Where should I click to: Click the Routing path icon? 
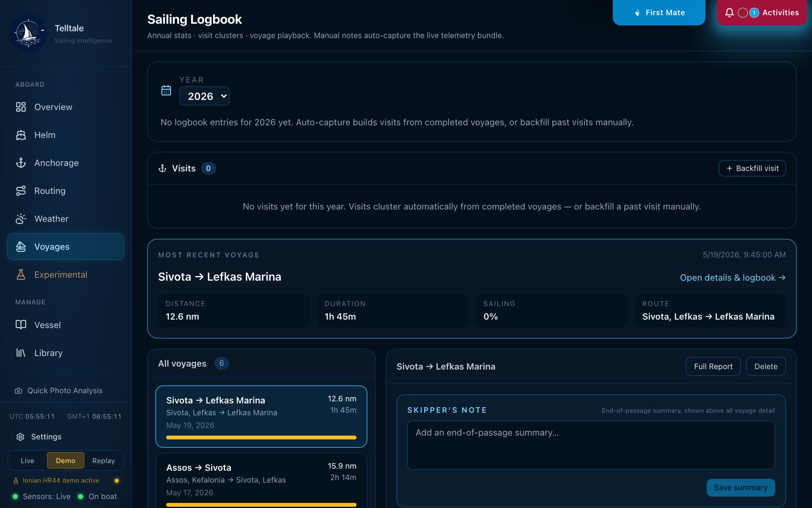pos(21,191)
